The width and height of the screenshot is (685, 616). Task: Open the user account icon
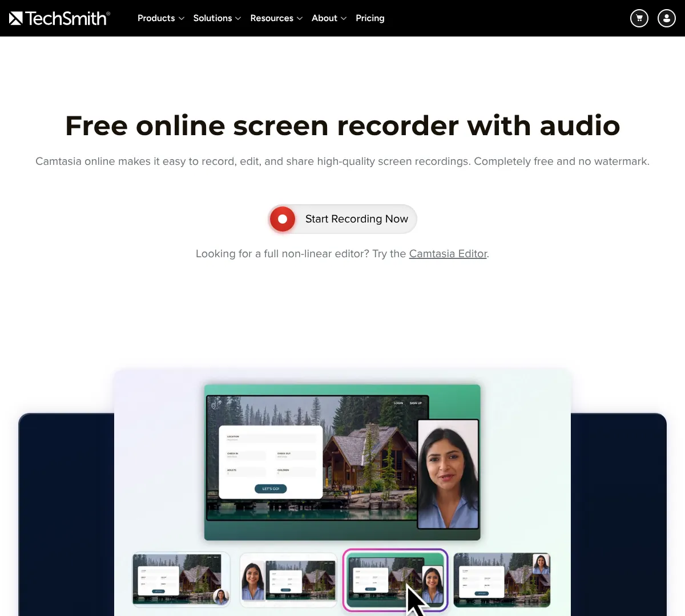point(667,18)
